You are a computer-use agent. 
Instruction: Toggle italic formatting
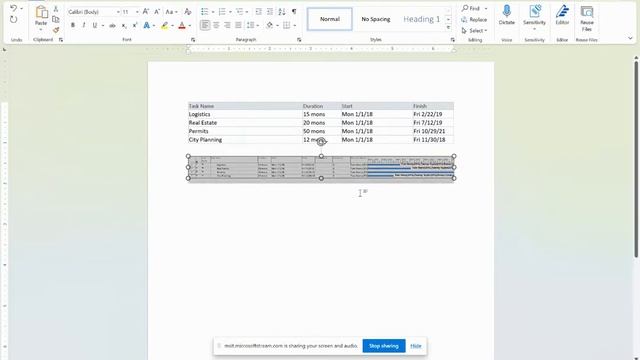point(84,25)
